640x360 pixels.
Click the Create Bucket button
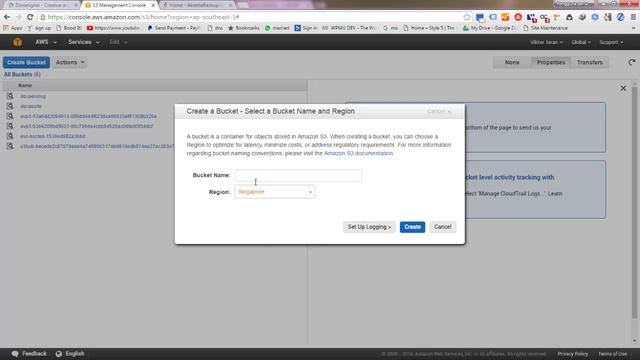tap(27, 62)
